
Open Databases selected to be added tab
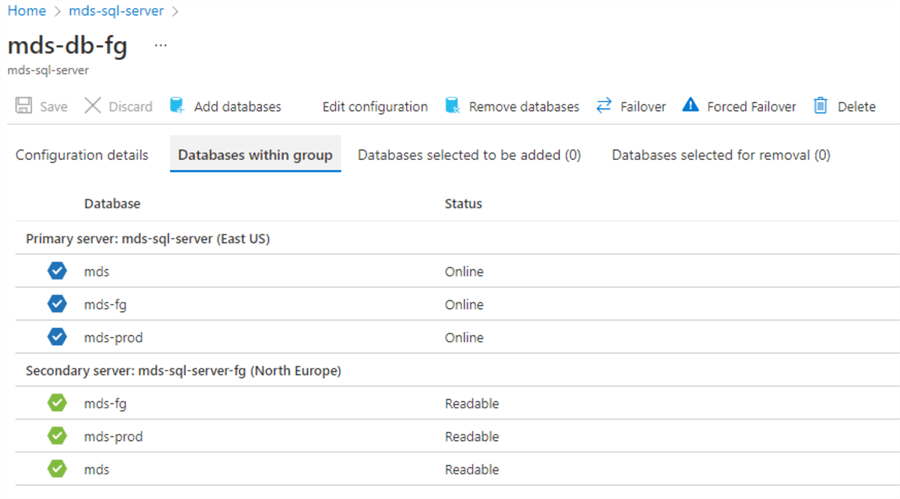tap(469, 155)
